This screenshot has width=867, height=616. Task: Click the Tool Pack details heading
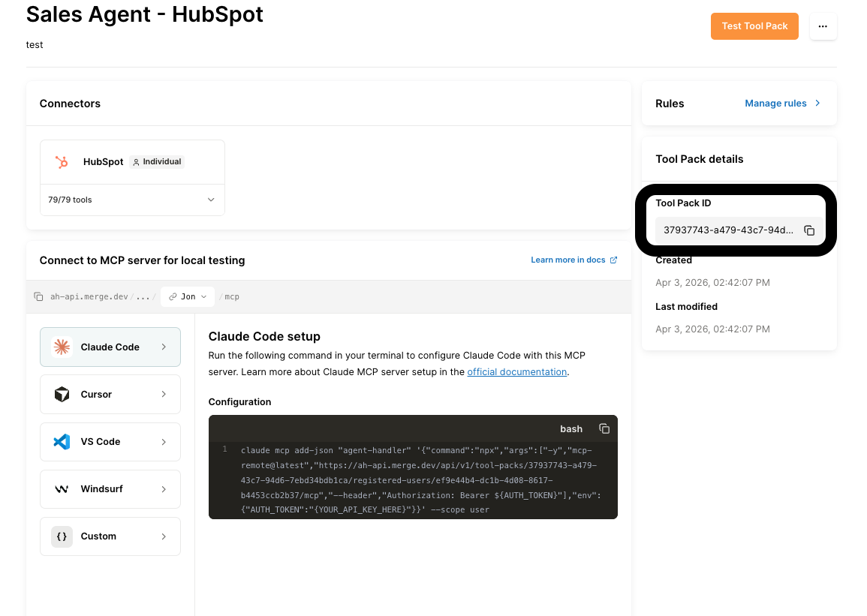(700, 159)
